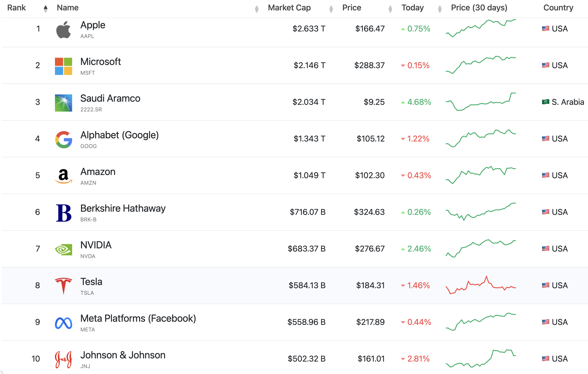Click the 2222.SR ticker symbol
This screenshot has width=588, height=374.
91,110
